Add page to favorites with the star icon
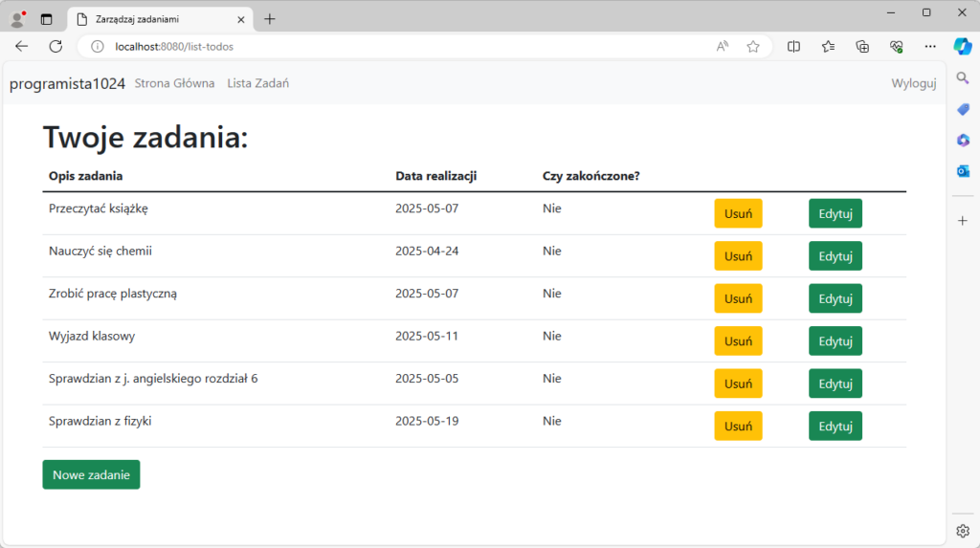980x548 pixels. 753,46
